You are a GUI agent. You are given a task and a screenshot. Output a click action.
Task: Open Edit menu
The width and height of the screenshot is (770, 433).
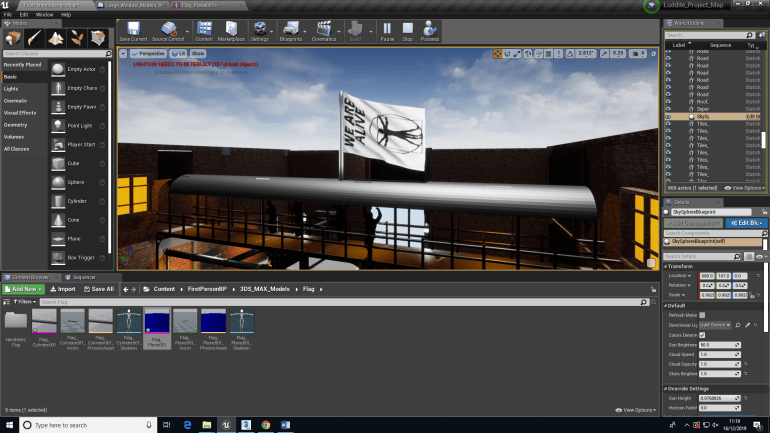pyautogui.click(x=24, y=15)
